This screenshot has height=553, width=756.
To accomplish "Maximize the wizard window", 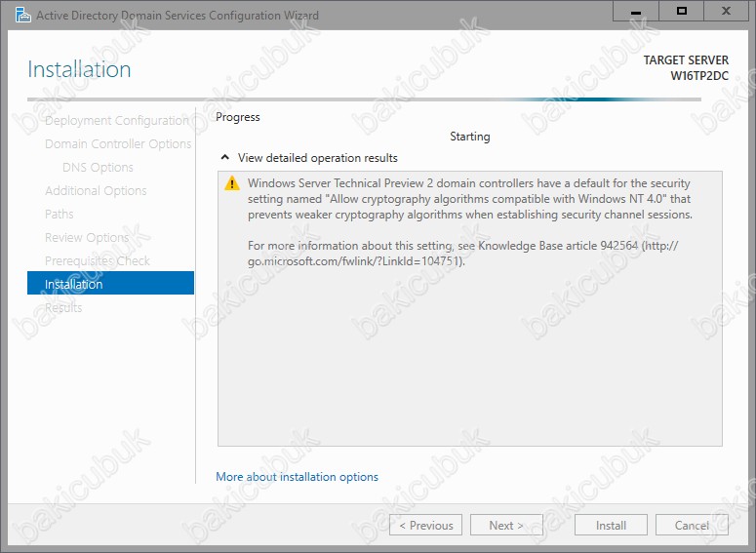I will [x=681, y=11].
